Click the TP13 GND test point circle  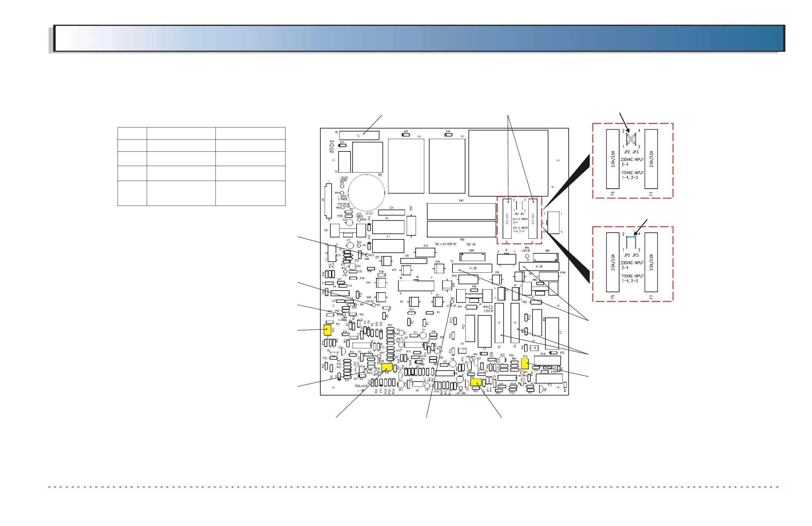[367, 255]
